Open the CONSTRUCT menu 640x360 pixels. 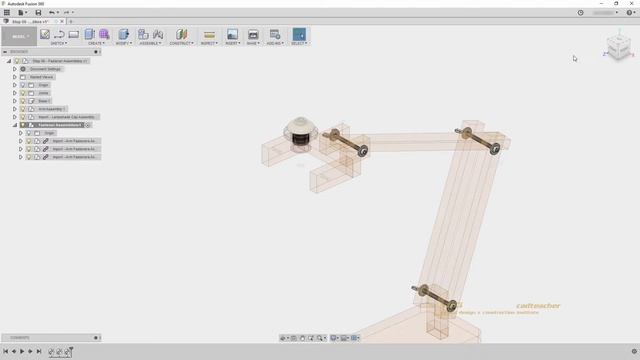point(181,43)
